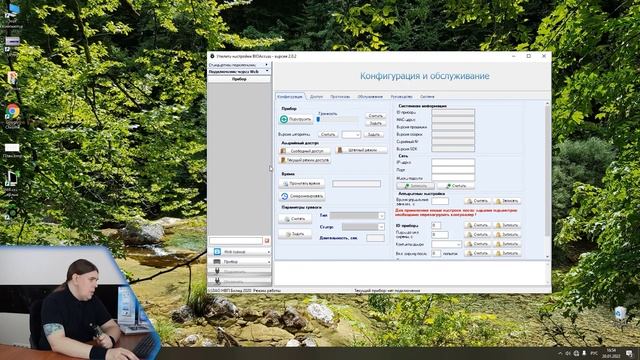This screenshot has height=360, width=640.
Task: Click the red icon beside left search field
Action: coord(267,241)
